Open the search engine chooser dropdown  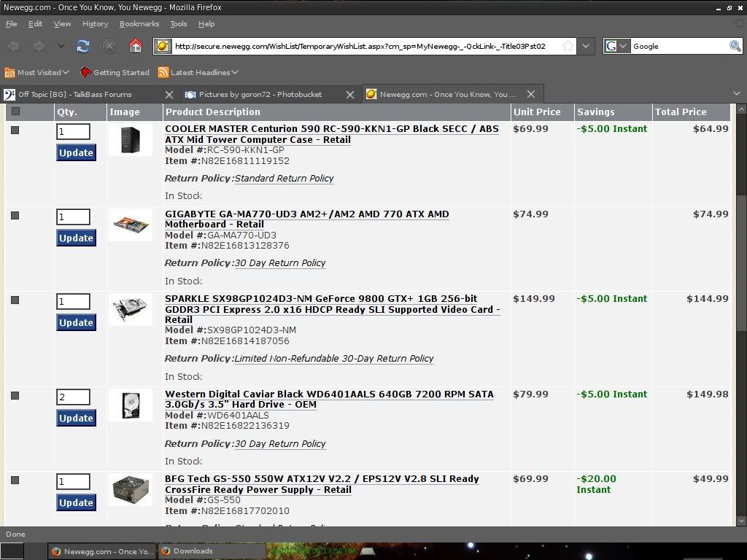coord(623,46)
